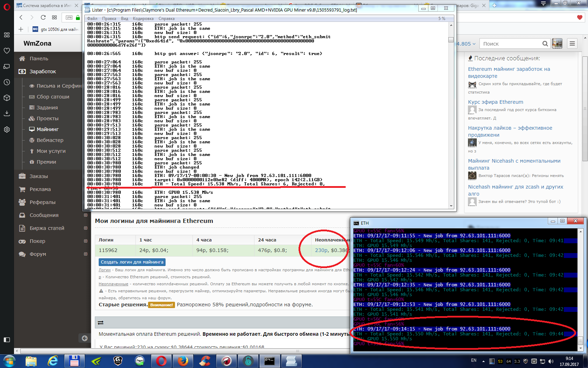Click Создать логин для майнинга button
Screen dimensions: 588x368
[132, 262]
